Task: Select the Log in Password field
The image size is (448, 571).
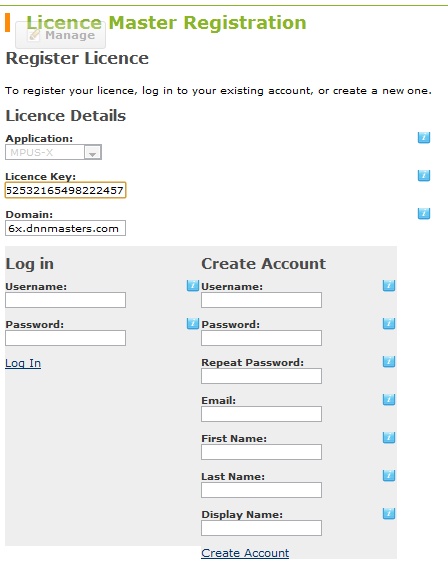Action: [66, 338]
